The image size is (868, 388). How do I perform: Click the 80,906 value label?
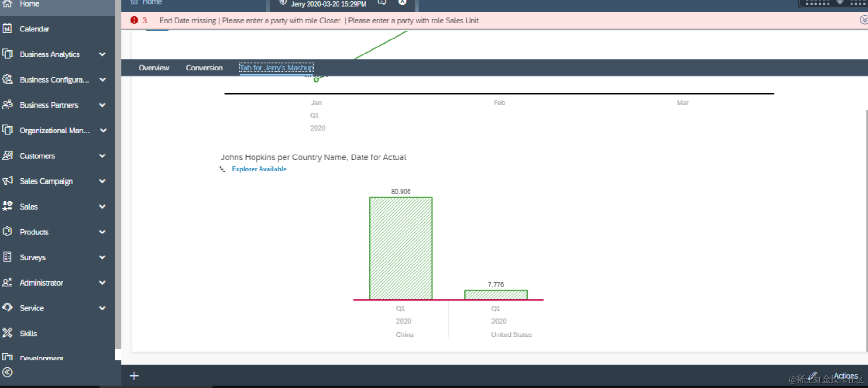[401, 192]
